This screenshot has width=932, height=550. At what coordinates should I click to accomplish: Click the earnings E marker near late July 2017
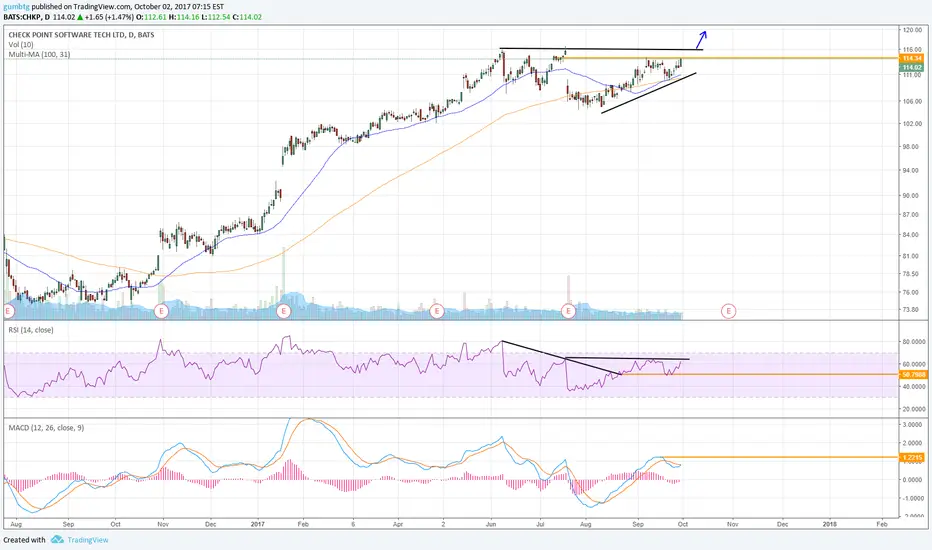tap(569, 310)
